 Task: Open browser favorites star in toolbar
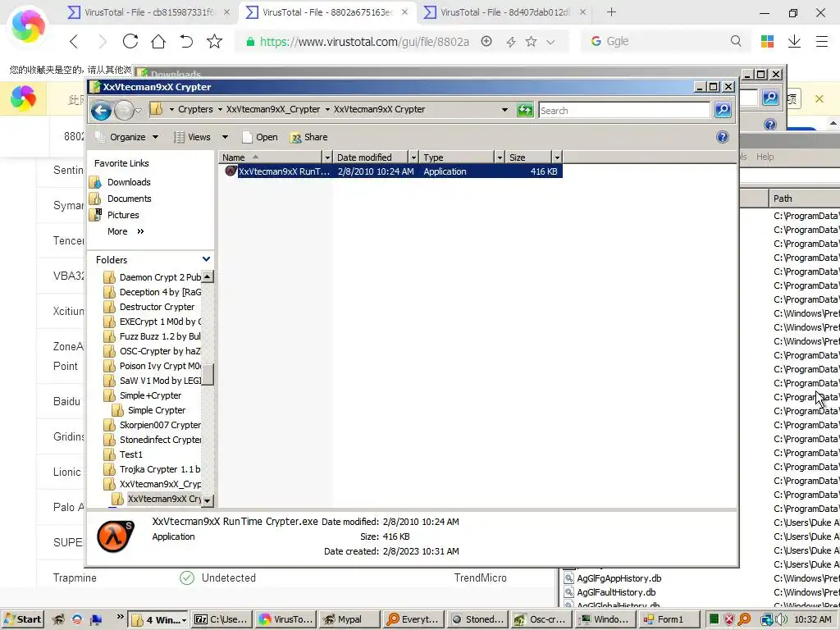pos(214,41)
